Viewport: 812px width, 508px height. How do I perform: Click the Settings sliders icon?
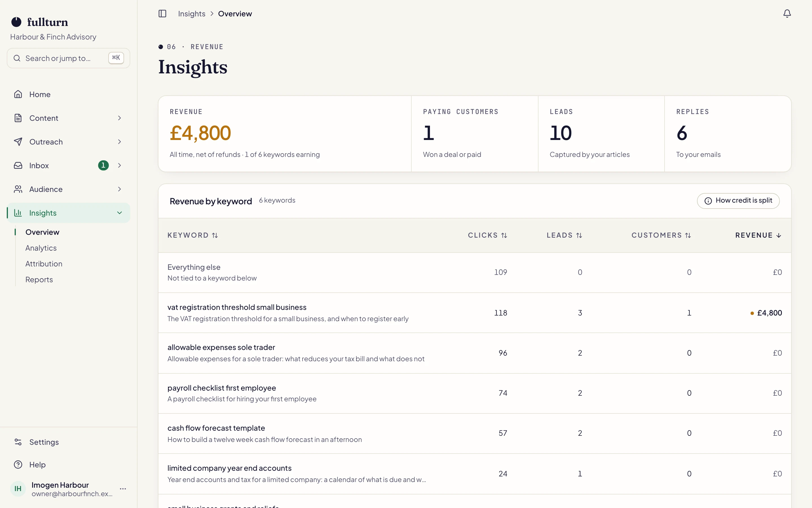(18, 442)
